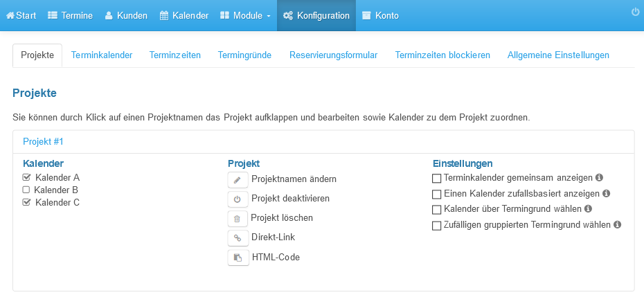Screen dimensions: 644x306
Task: Click the power icon to deactivate project
Action: pyautogui.click(x=238, y=199)
